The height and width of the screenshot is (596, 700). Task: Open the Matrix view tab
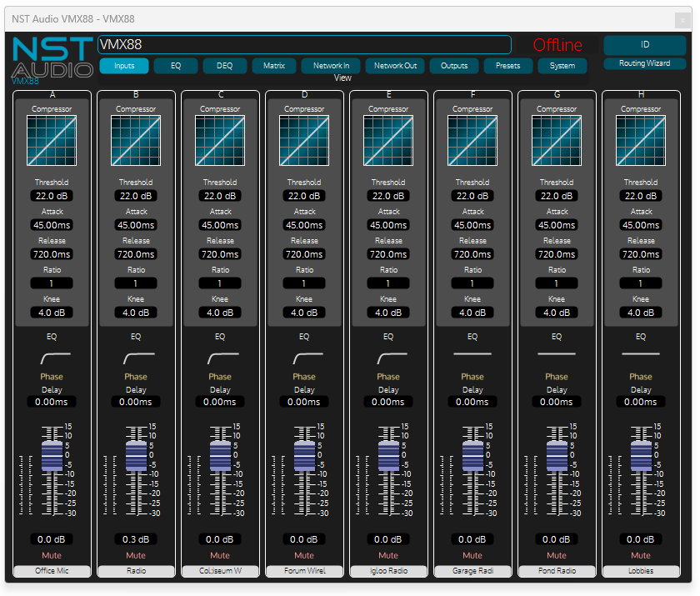[x=273, y=66]
